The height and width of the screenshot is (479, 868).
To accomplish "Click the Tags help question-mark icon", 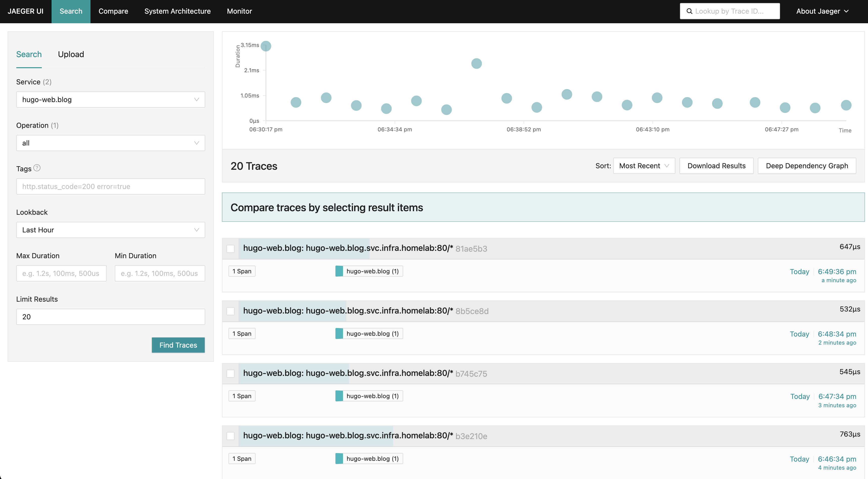I will click(x=37, y=168).
